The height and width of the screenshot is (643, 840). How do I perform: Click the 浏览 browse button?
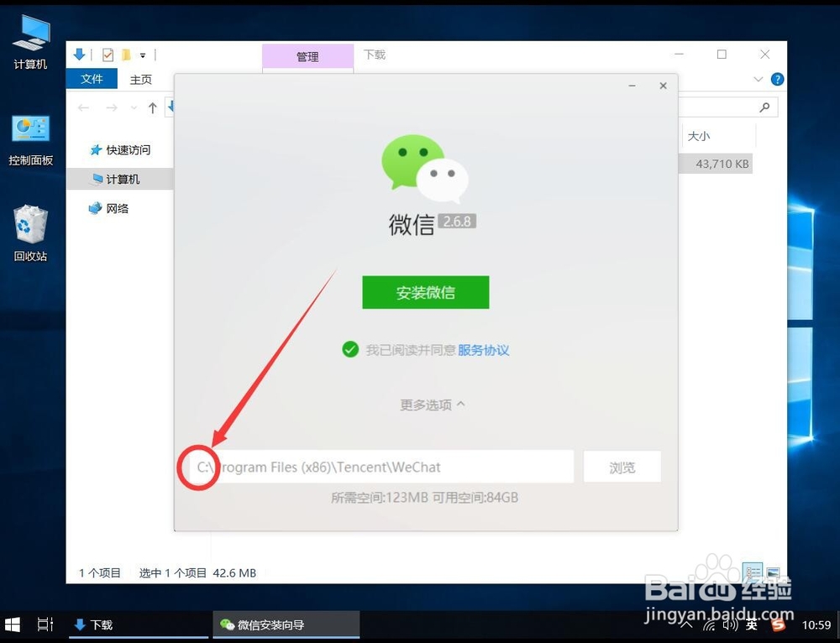[622, 468]
